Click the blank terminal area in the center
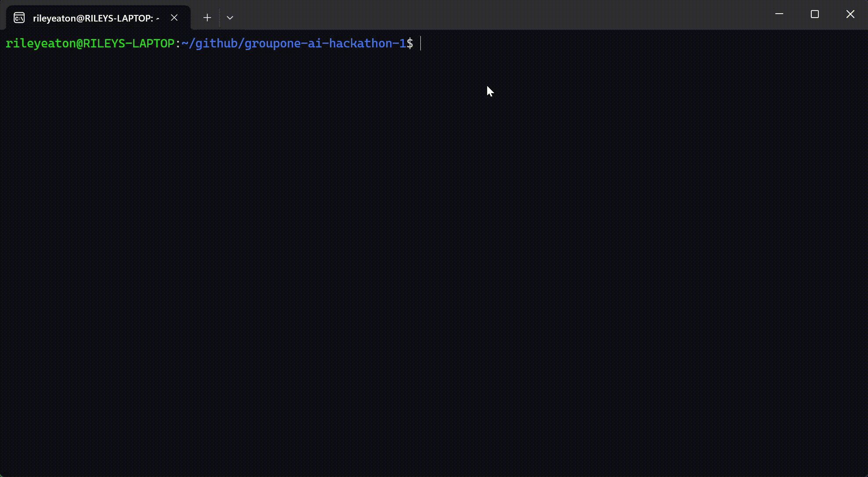 coord(434,246)
